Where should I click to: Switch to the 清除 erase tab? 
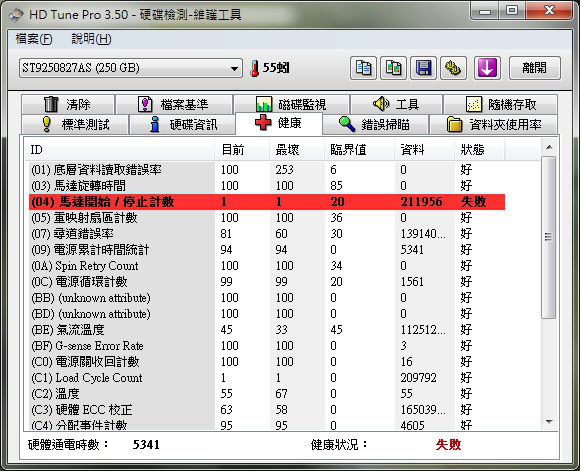(68, 104)
